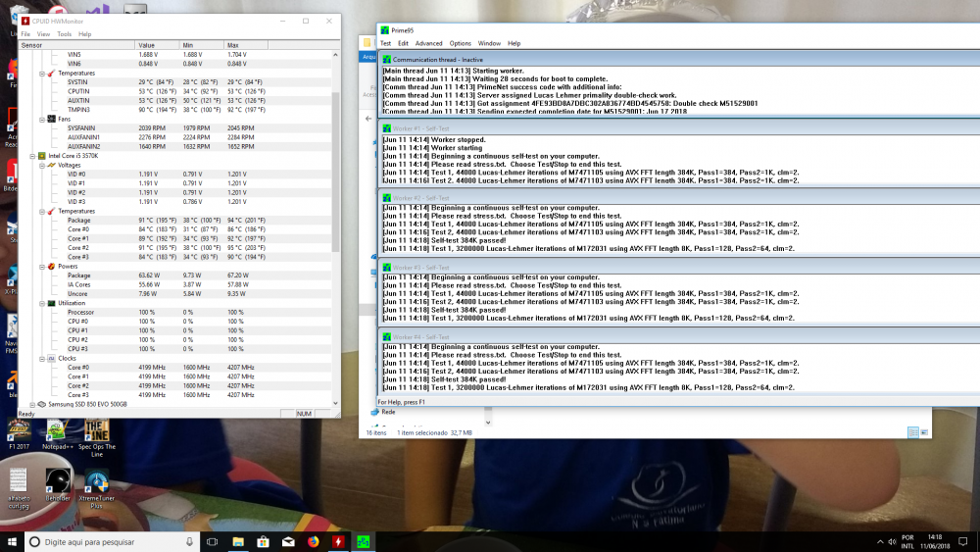
Task: Expand the Samsung SSD 850 EVO node
Action: tap(32, 404)
